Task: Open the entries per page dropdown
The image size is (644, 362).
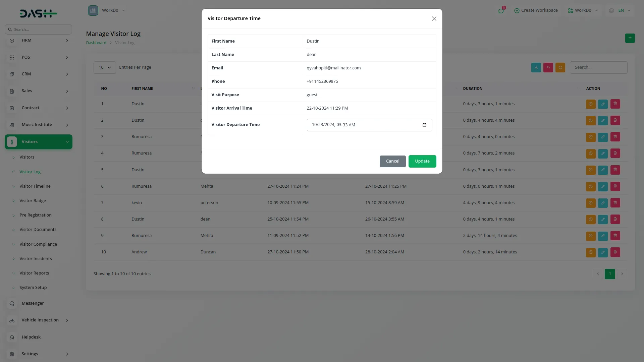Action: pos(105,67)
